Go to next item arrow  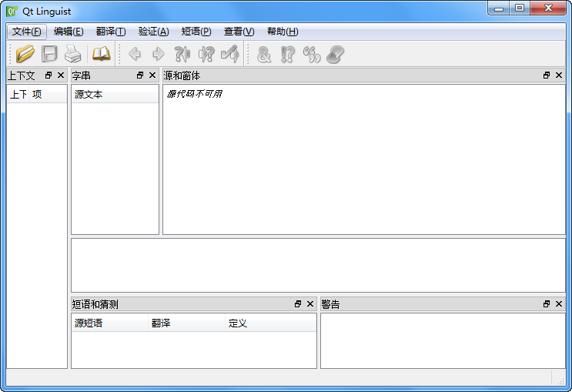[x=159, y=54]
